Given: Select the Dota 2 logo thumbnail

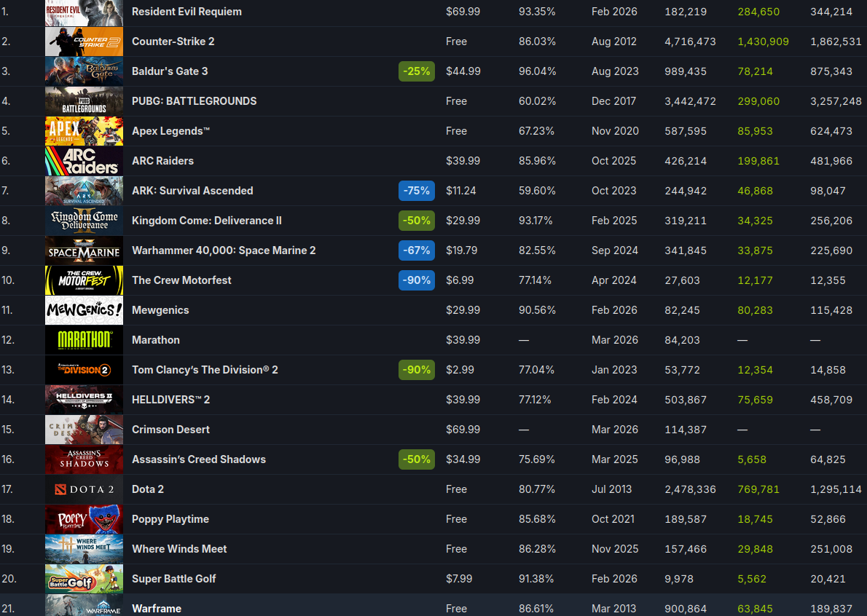Looking at the screenshot, I should click(84, 489).
